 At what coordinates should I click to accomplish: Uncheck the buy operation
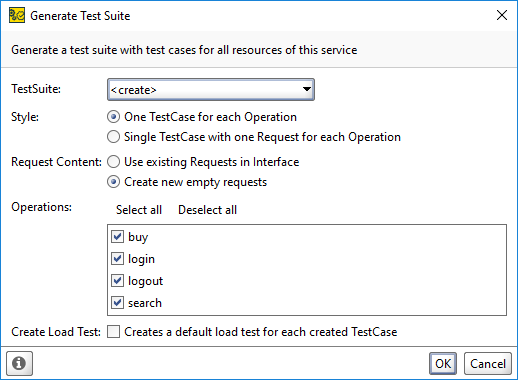117,237
